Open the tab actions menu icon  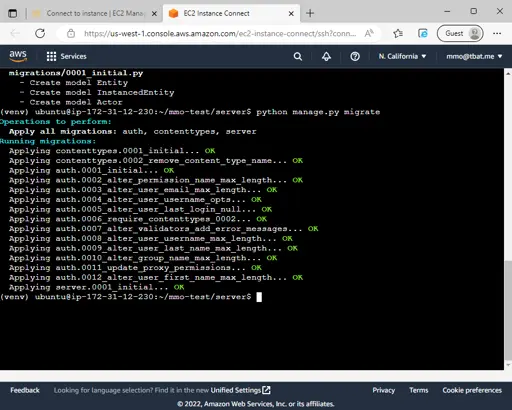[13, 13]
